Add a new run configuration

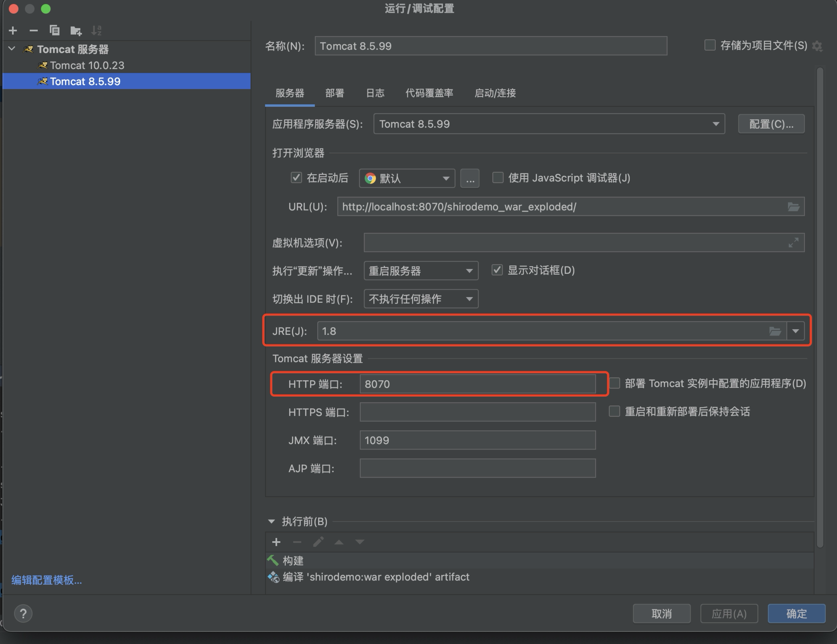point(13,31)
